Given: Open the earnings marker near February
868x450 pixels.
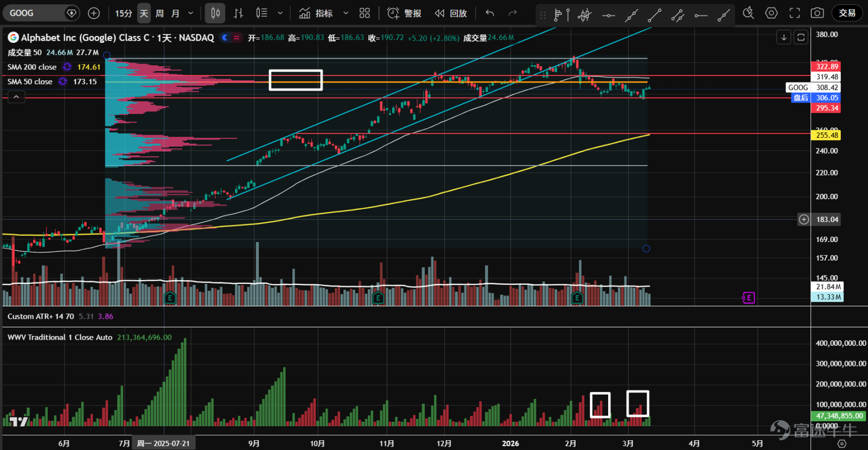Looking at the screenshot, I should (x=577, y=297).
